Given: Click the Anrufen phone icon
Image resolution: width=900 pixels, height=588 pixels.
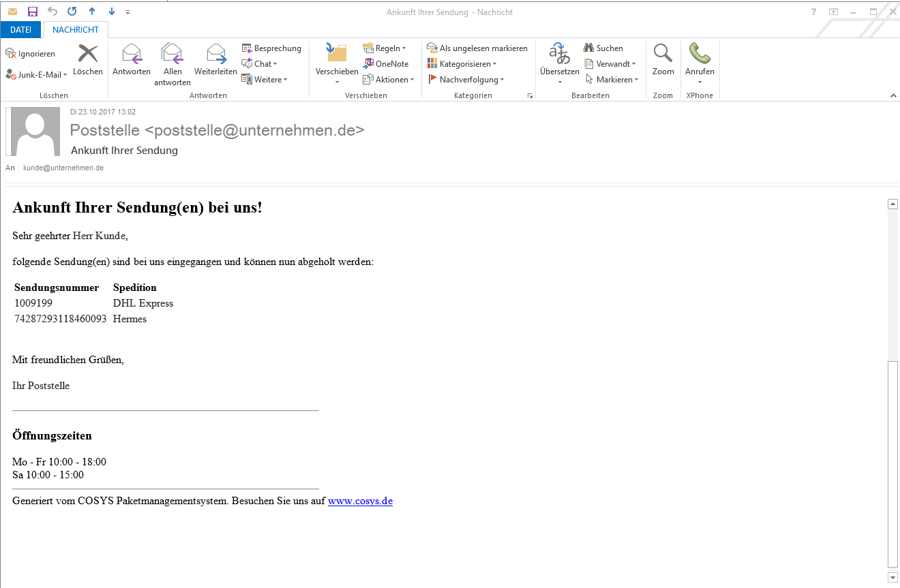Looking at the screenshot, I should 700,54.
